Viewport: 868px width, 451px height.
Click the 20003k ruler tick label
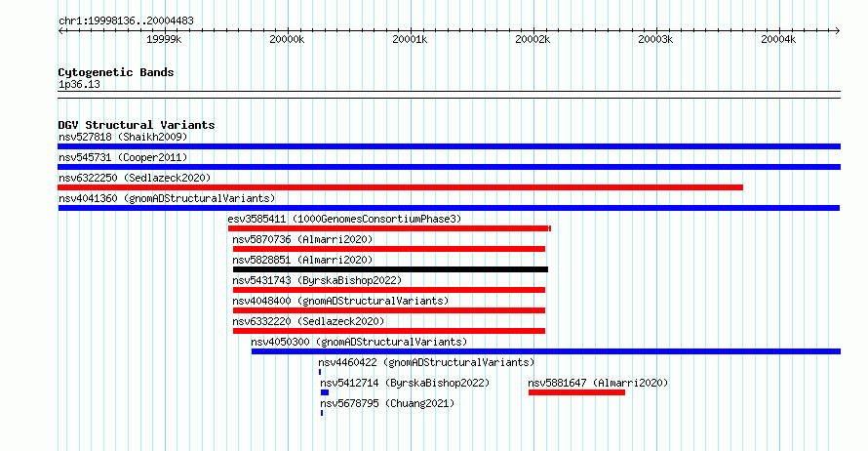[x=655, y=39]
